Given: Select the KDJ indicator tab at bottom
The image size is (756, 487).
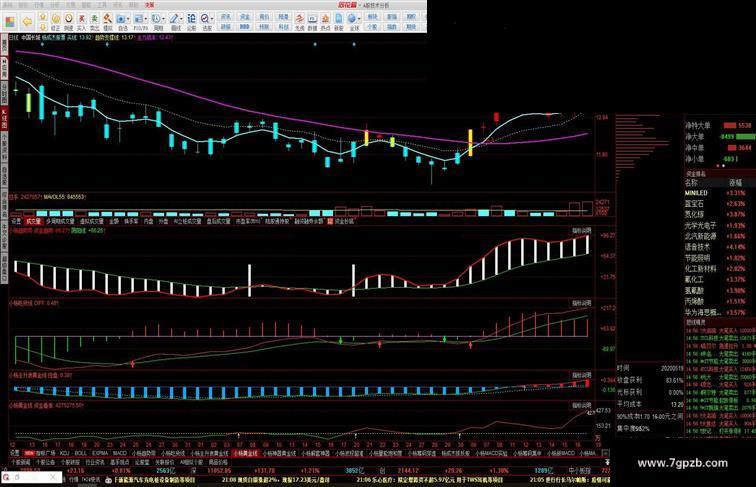Looking at the screenshot, I should pos(65,453).
